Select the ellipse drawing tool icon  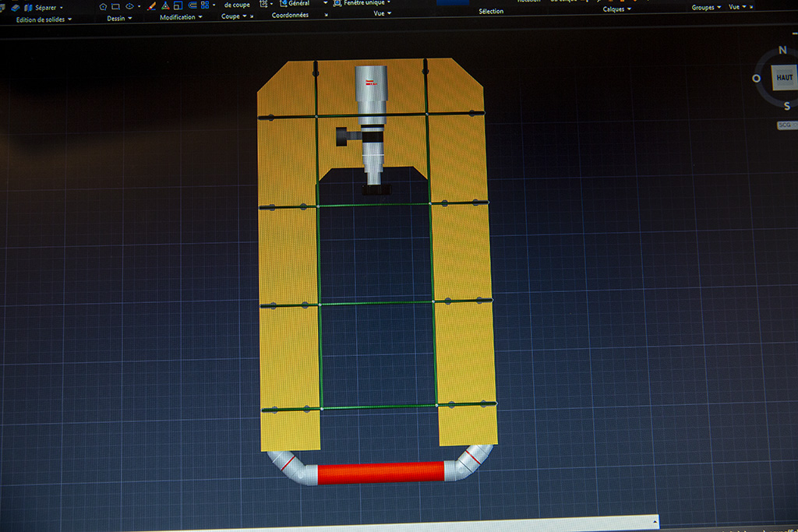click(130, 6)
